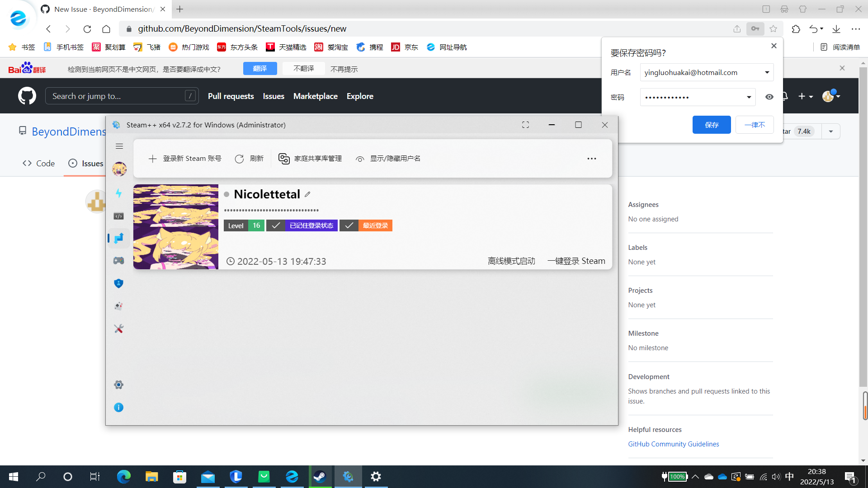Expand the Star button dropdown arrow
Viewport: 868px width, 488px height.
pyautogui.click(x=831, y=131)
